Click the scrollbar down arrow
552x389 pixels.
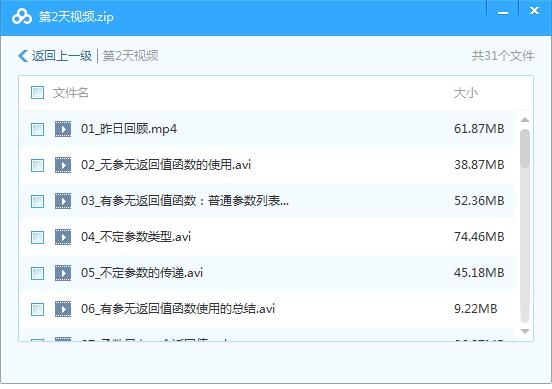[x=525, y=331]
